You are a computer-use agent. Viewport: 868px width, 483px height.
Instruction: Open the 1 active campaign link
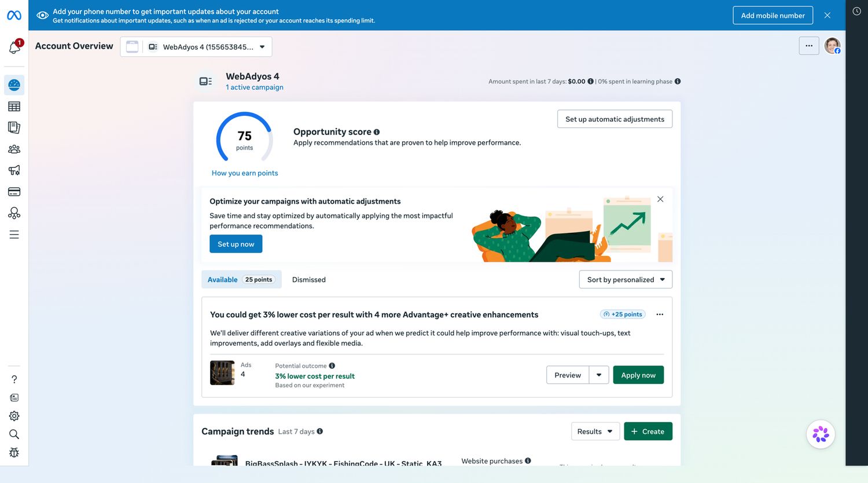coord(255,87)
